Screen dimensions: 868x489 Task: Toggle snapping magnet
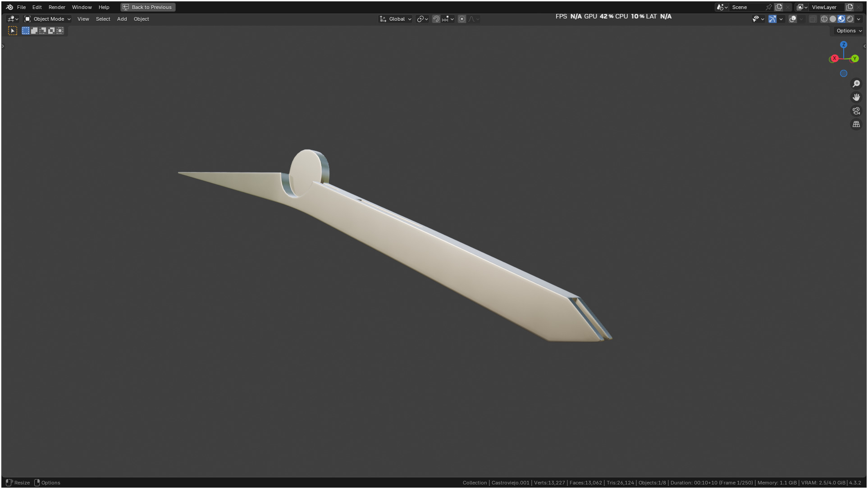coord(436,19)
